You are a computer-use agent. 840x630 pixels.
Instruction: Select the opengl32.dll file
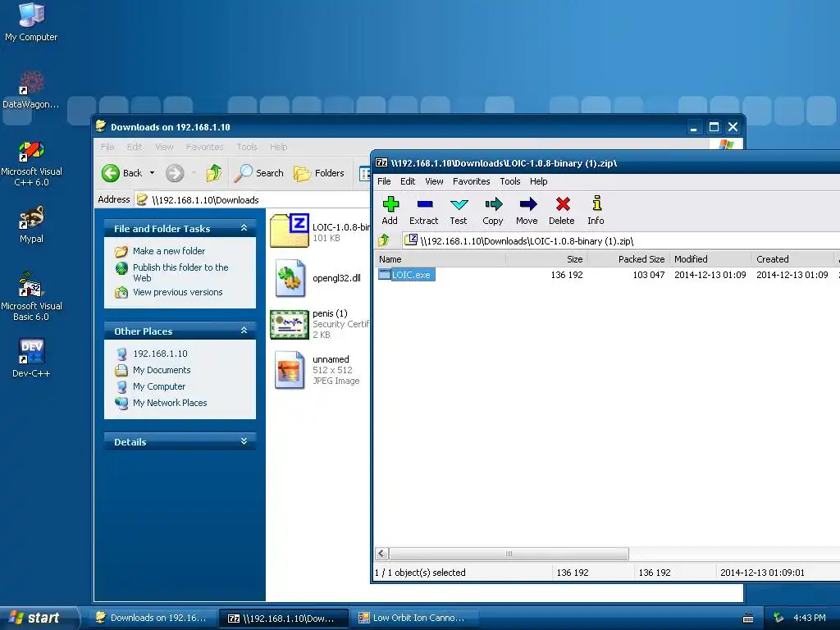pos(318,278)
